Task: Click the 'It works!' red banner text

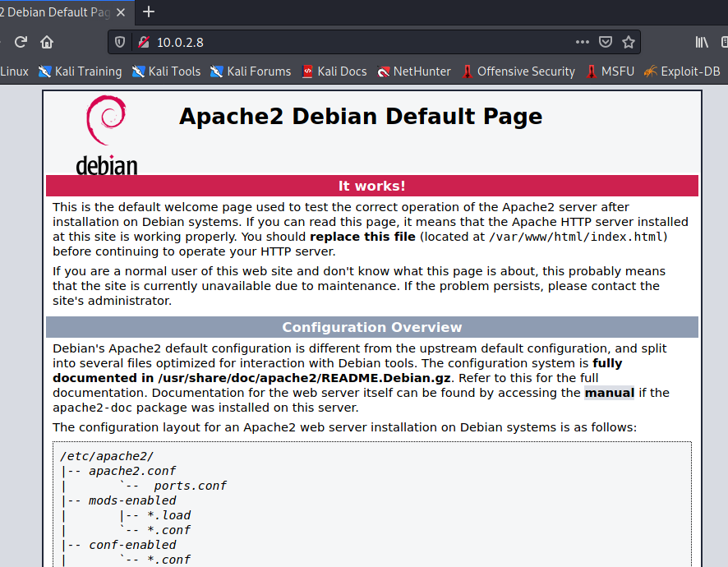Action: [x=372, y=186]
